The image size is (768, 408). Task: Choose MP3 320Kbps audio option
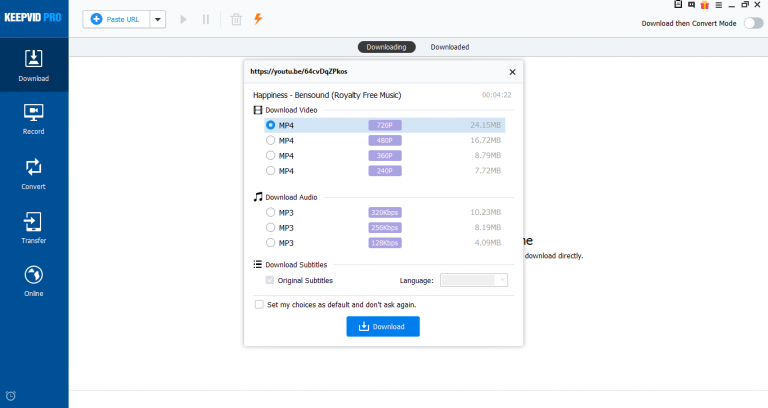coord(271,212)
